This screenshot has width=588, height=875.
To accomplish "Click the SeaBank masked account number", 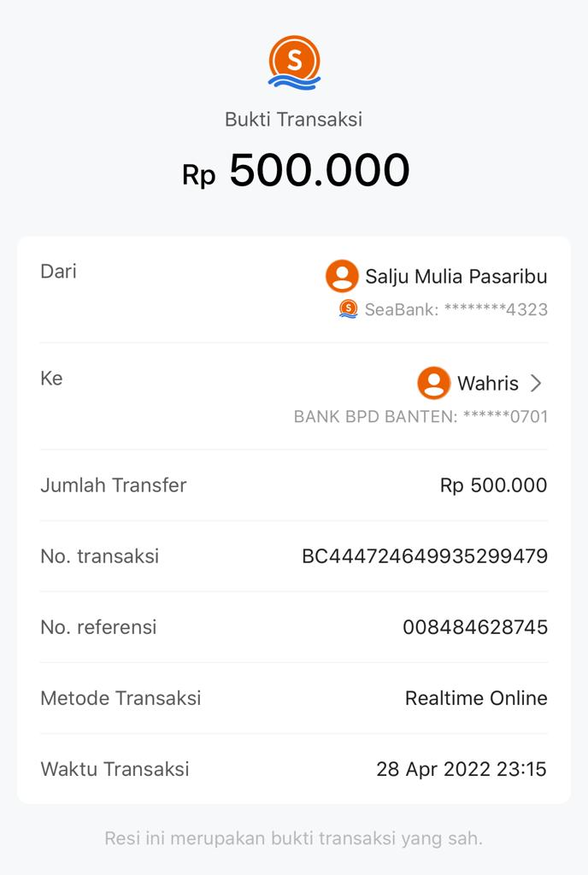I will point(456,309).
